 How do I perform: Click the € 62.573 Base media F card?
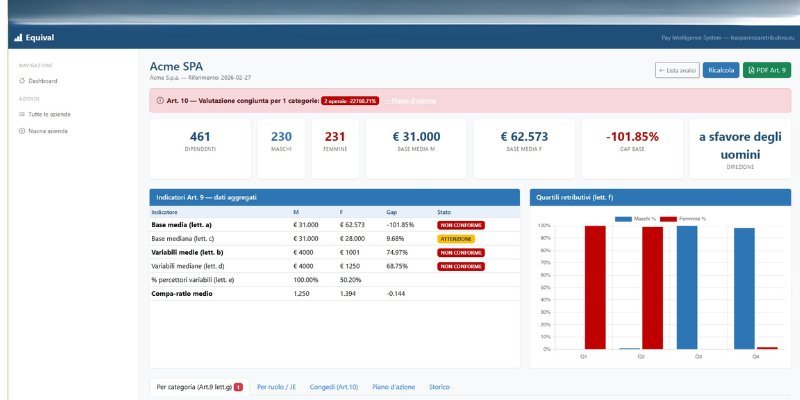pos(524,149)
